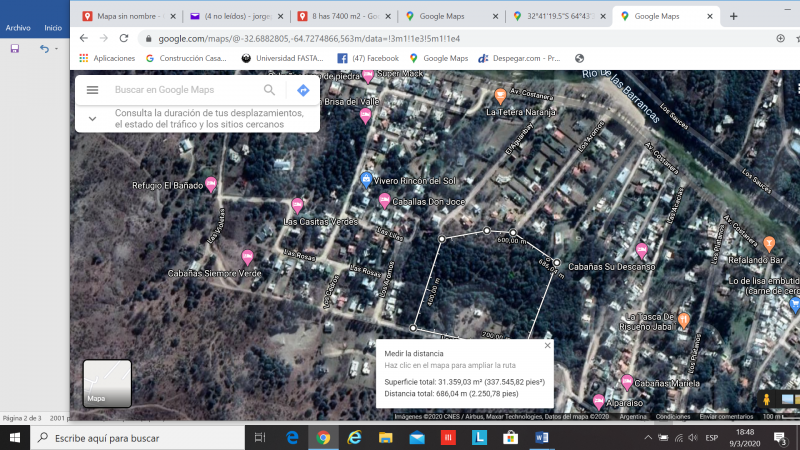Image resolution: width=800 pixels, height=450 pixels.
Task: Select the La Tetera Naranja restaurant marker
Action: tap(500, 96)
